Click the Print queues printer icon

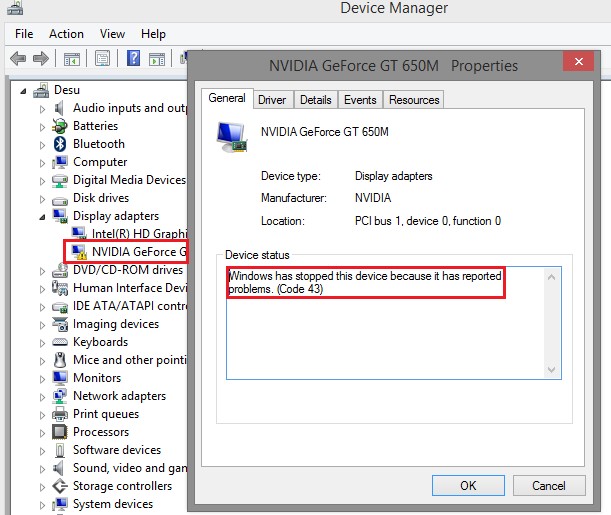pos(60,414)
